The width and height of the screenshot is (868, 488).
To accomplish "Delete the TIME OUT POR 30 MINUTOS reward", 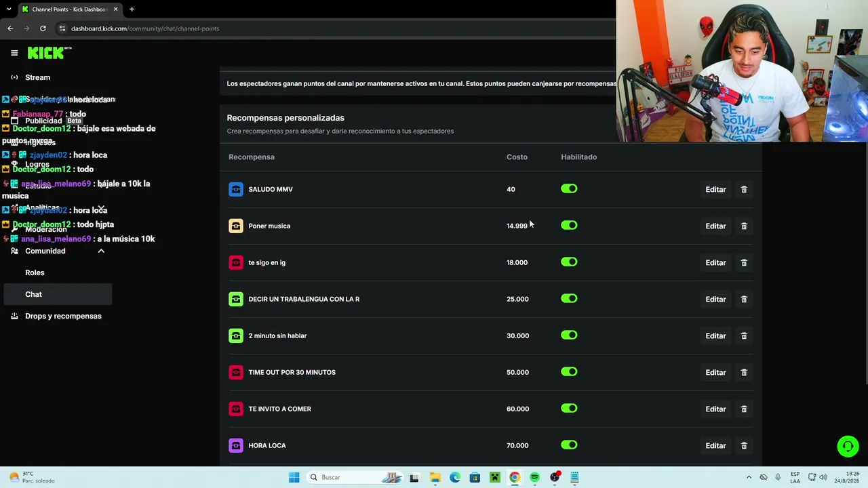I will [744, 372].
